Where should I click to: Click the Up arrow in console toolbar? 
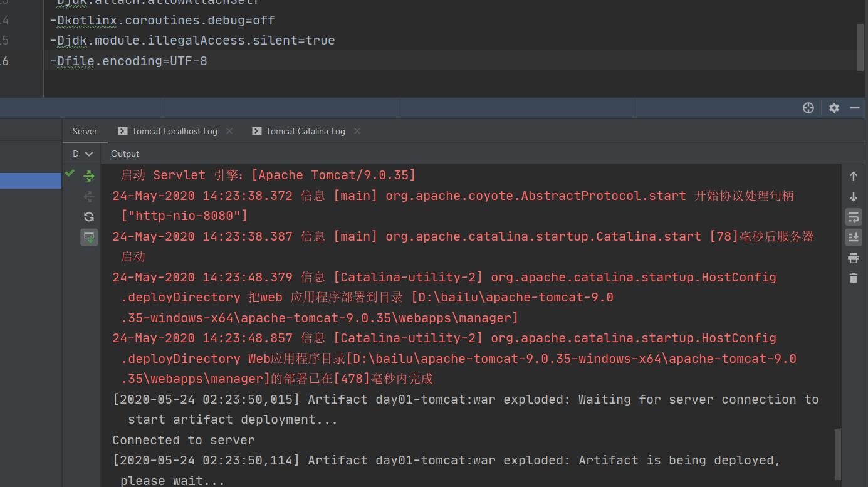pos(853,176)
